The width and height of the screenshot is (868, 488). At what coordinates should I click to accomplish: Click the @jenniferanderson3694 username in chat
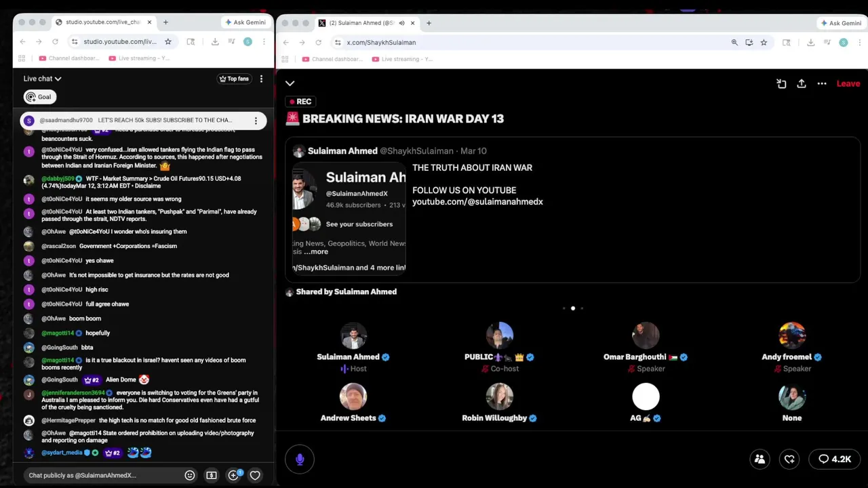(x=73, y=392)
